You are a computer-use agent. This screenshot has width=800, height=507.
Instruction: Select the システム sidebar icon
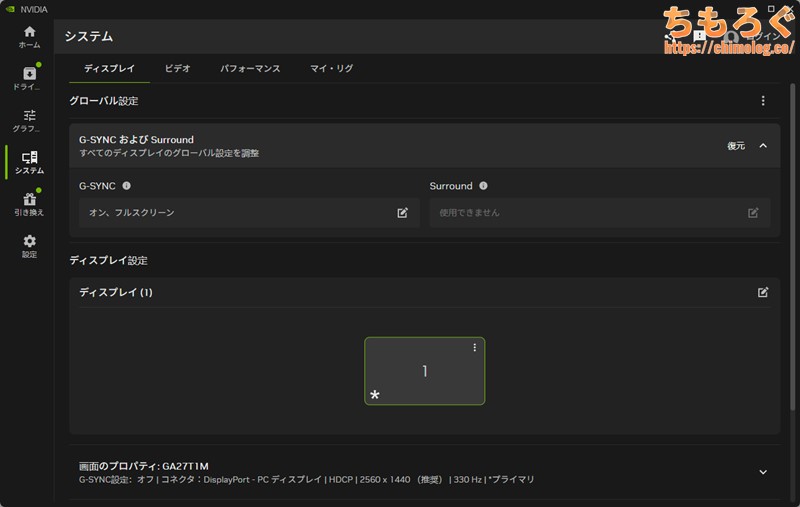click(29, 162)
